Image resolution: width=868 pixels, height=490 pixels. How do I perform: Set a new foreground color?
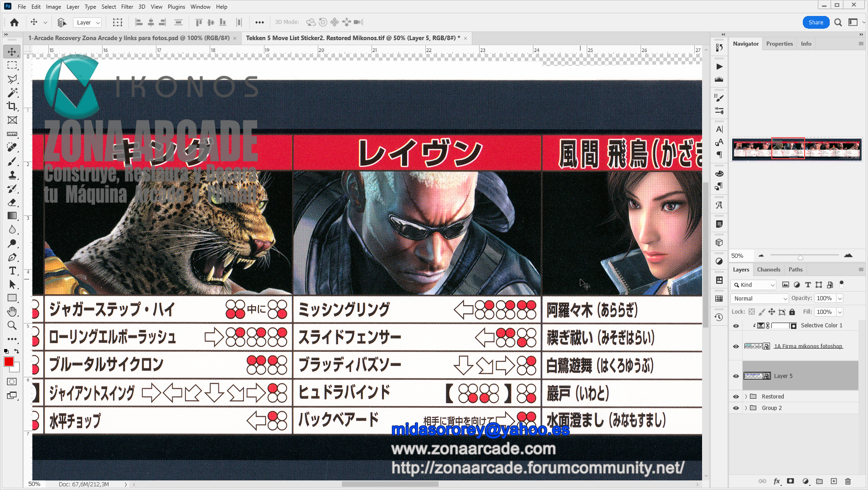(x=8, y=362)
